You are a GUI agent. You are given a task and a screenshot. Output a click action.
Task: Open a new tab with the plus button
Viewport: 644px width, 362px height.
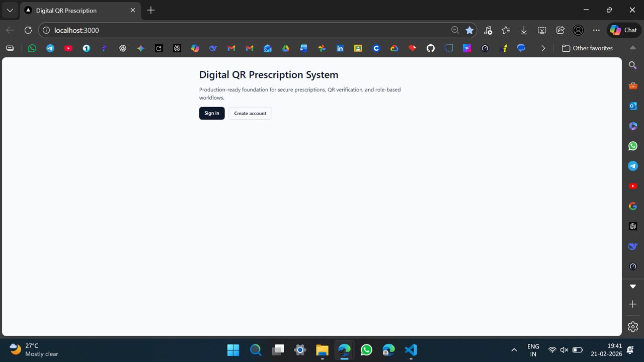151,10
